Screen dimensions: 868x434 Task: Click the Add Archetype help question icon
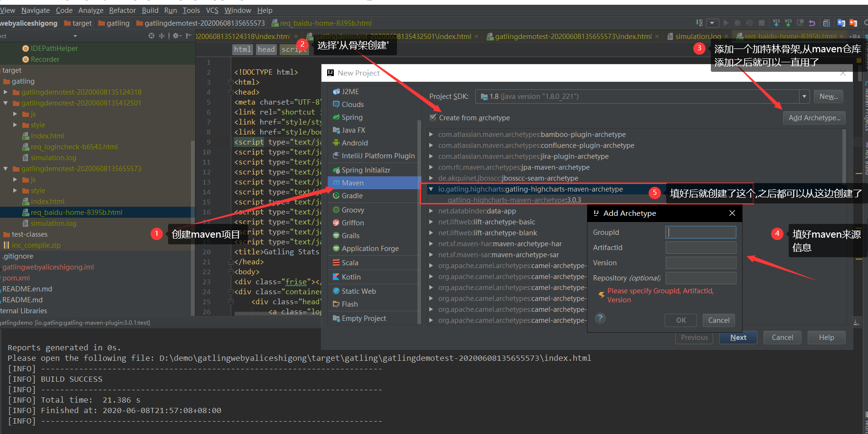pyautogui.click(x=600, y=318)
